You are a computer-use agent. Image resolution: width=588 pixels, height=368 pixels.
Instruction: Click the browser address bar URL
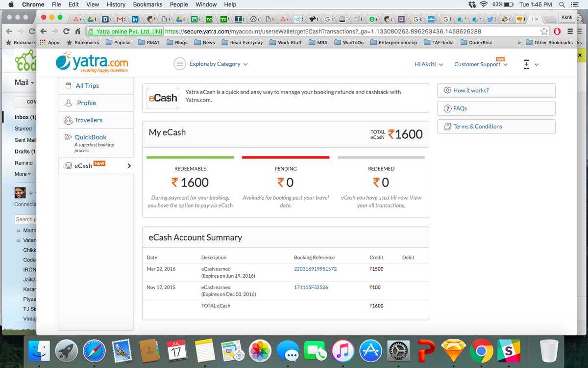point(323,31)
